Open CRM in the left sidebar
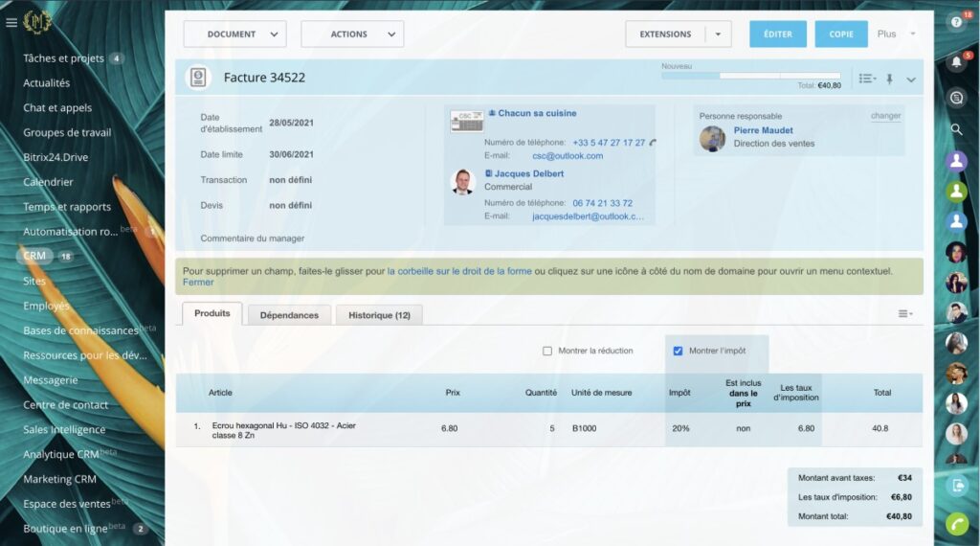Screen dimensions: 980x546 click(34, 256)
